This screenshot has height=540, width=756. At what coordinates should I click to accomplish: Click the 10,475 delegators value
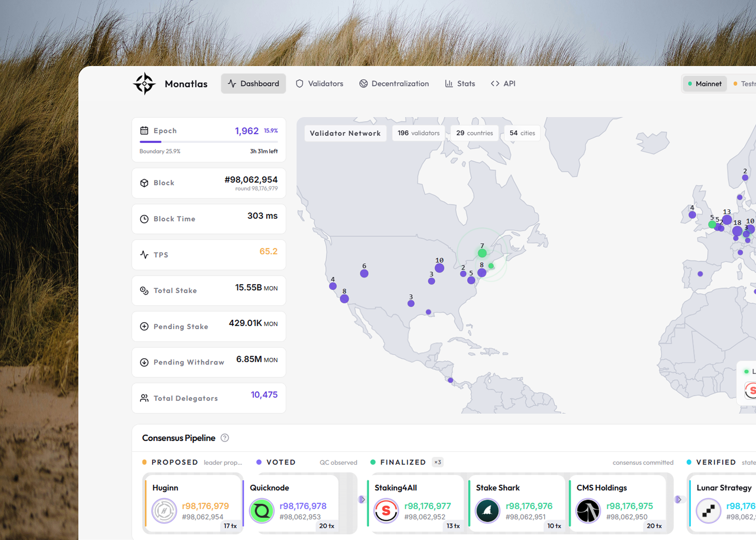click(264, 395)
